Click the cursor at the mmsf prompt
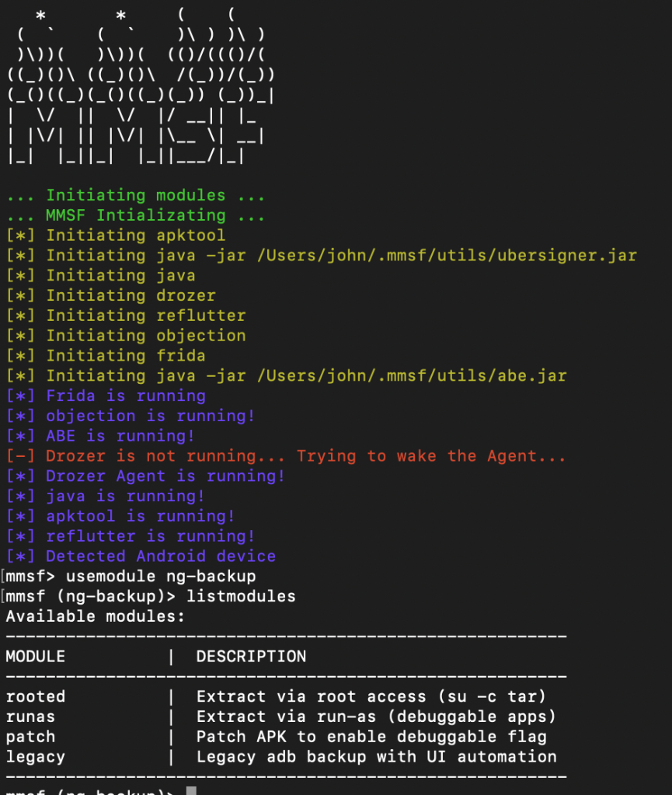 pyautogui.click(x=191, y=791)
